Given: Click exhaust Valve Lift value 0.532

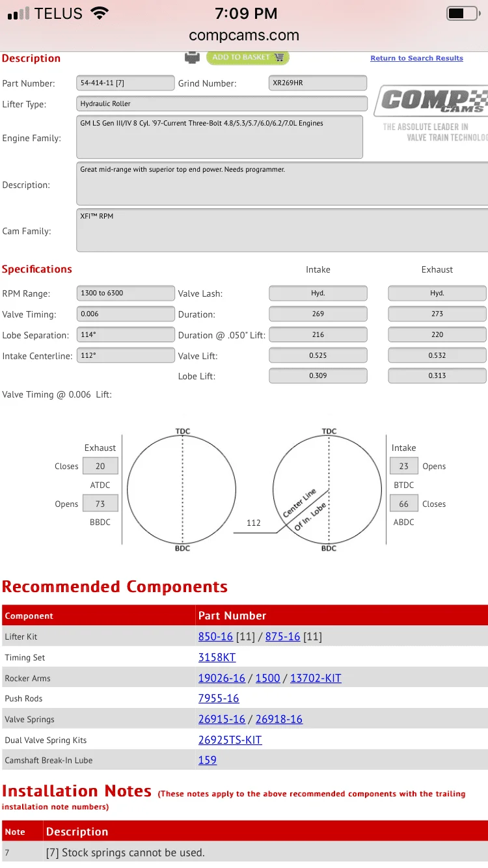Looking at the screenshot, I should pyautogui.click(x=437, y=355).
